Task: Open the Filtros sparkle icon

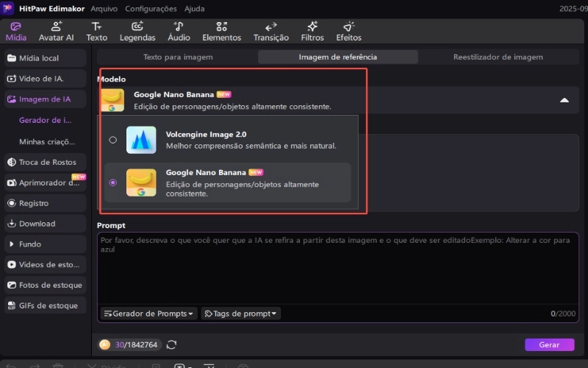Action: [312, 26]
